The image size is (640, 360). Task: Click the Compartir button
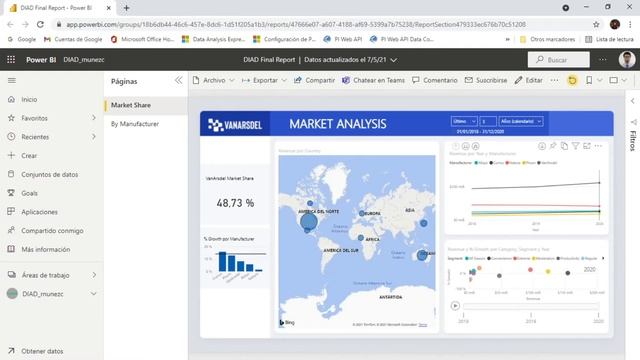pyautogui.click(x=314, y=80)
